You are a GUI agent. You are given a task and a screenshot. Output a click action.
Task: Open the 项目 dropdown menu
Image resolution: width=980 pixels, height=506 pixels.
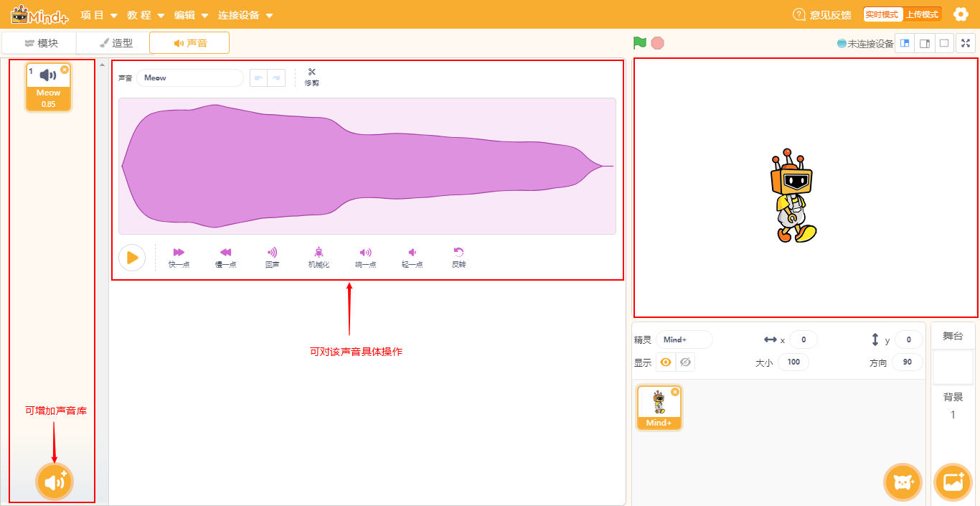97,15
